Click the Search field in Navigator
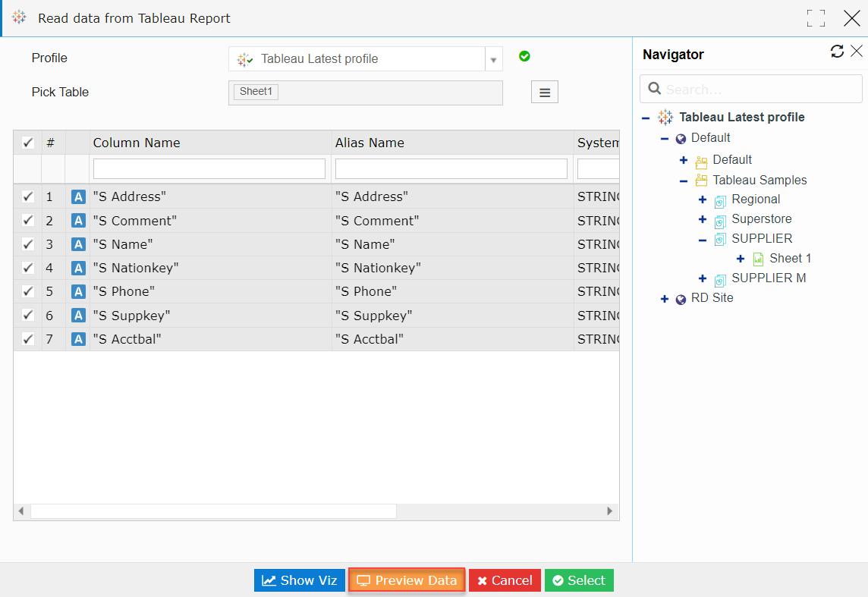 point(750,88)
